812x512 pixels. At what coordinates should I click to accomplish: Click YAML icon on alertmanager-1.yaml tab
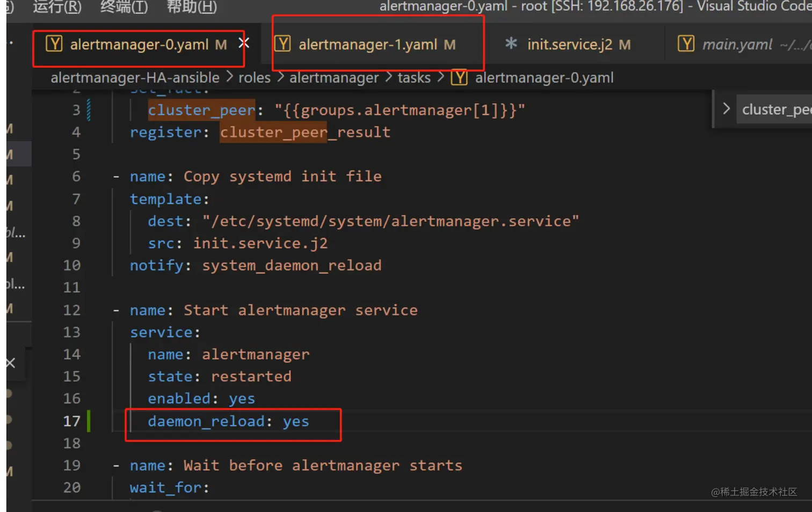tap(282, 43)
